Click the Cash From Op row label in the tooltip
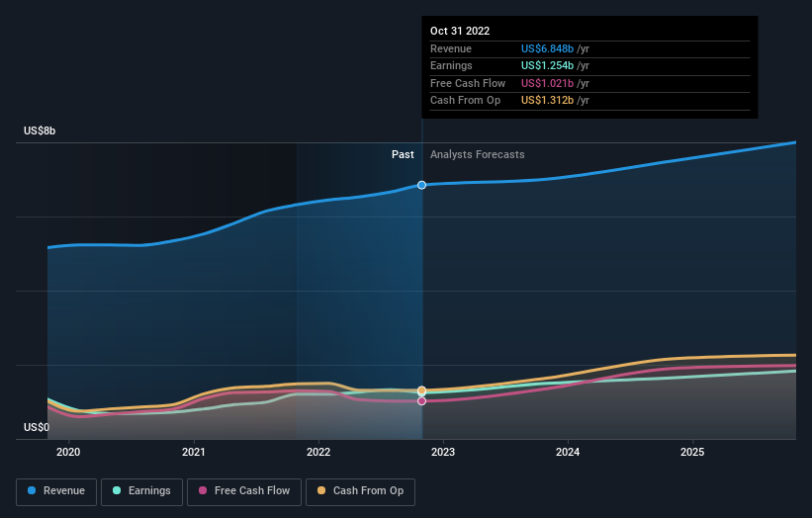The width and height of the screenshot is (812, 518). point(465,101)
